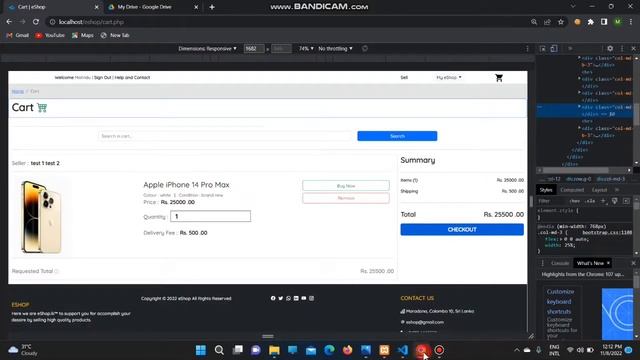Open a new browser tab

coord(212,7)
